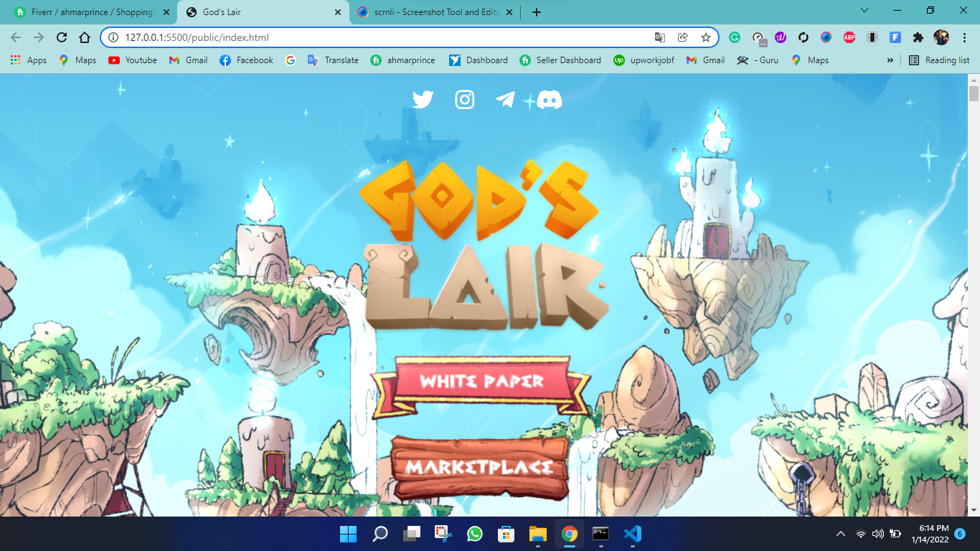Click the Grammarly extension icon
The image size is (980, 551).
735,37
